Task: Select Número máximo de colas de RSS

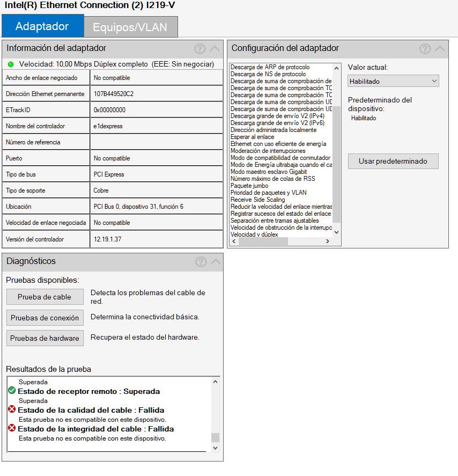Action: (x=272, y=179)
